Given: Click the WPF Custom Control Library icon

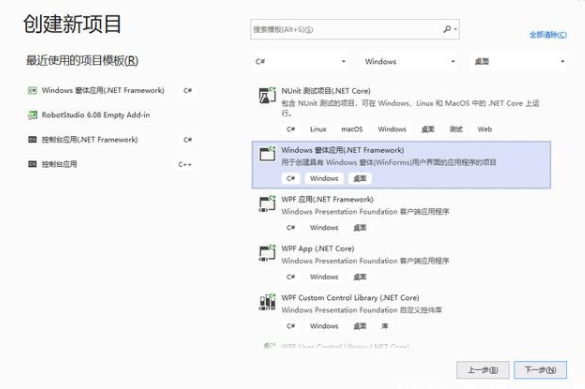Looking at the screenshot, I should click(x=267, y=302).
